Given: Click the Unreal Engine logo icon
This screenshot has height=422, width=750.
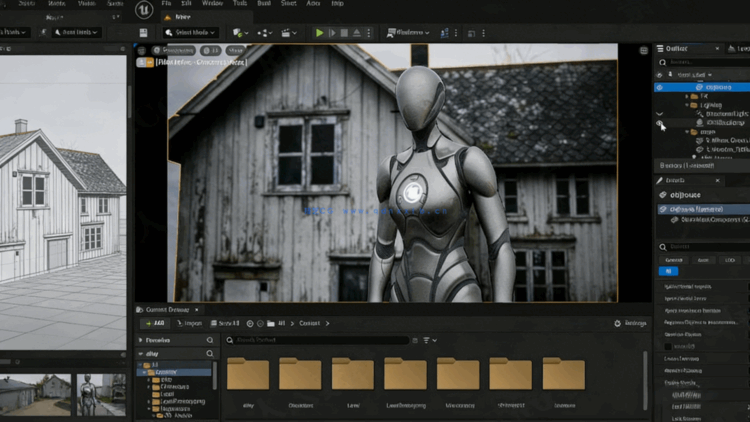Looking at the screenshot, I should point(145,11).
